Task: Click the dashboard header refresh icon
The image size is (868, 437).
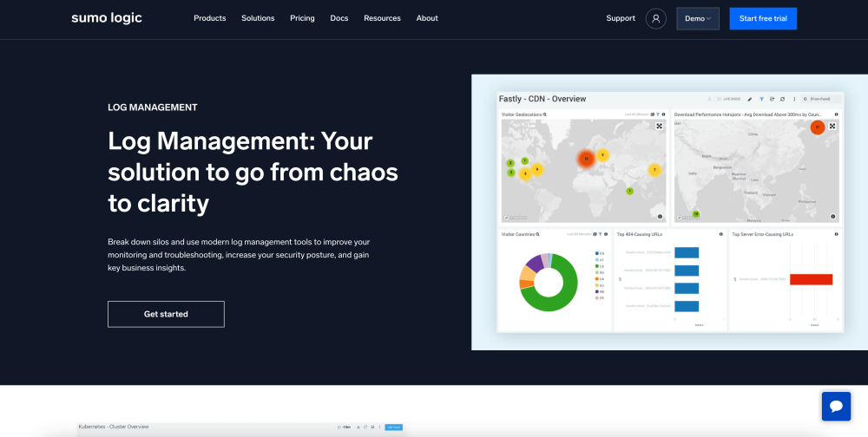Action: (x=782, y=99)
